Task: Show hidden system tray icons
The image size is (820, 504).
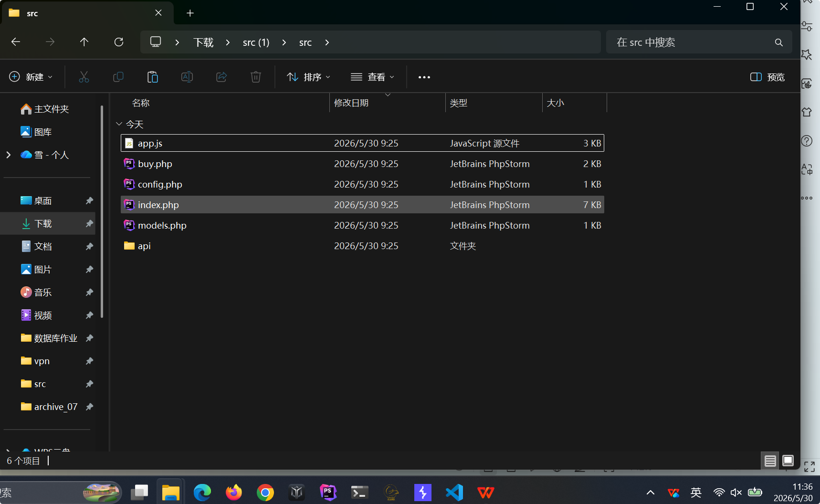Action: (650, 492)
